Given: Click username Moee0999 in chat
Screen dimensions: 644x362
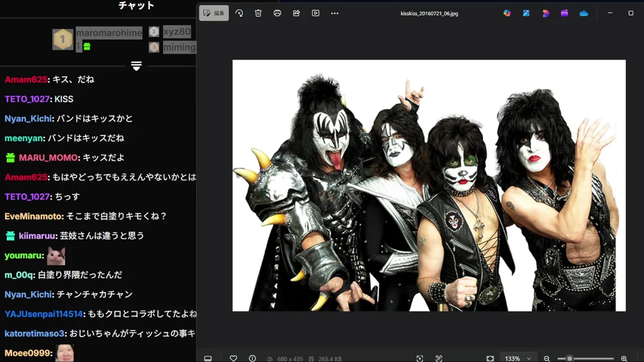Looking at the screenshot, I should 28,353.
